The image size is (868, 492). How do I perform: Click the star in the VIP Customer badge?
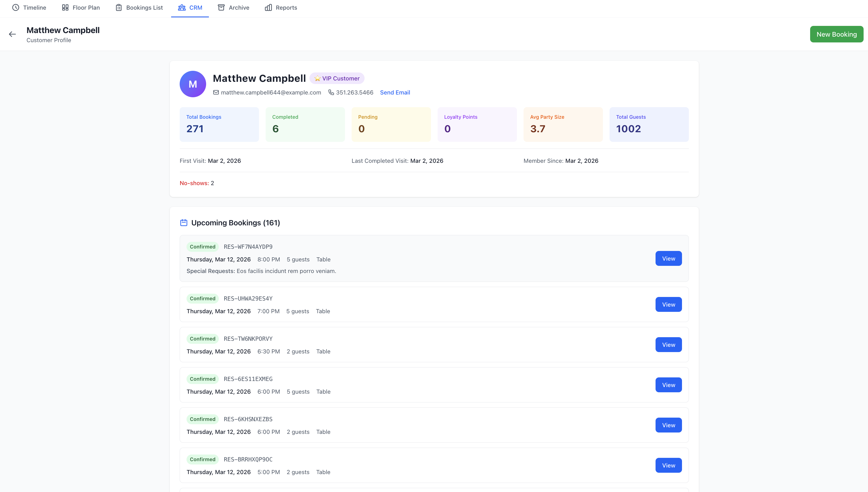pyautogui.click(x=317, y=78)
